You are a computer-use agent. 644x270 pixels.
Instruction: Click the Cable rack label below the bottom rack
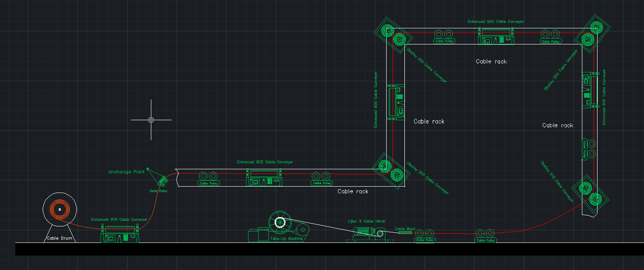point(353,191)
